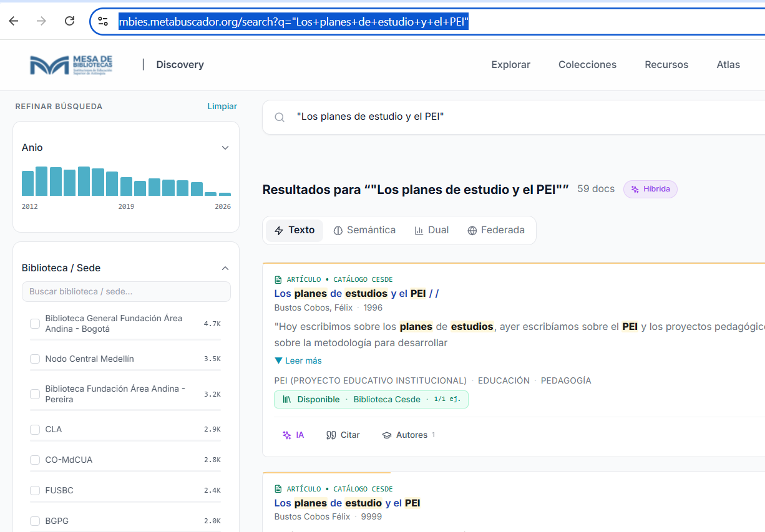Image resolution: width=765 pixels, height=532 pixels.
Task: Check the BGPG library filter
Action: [x=35, y=521]
